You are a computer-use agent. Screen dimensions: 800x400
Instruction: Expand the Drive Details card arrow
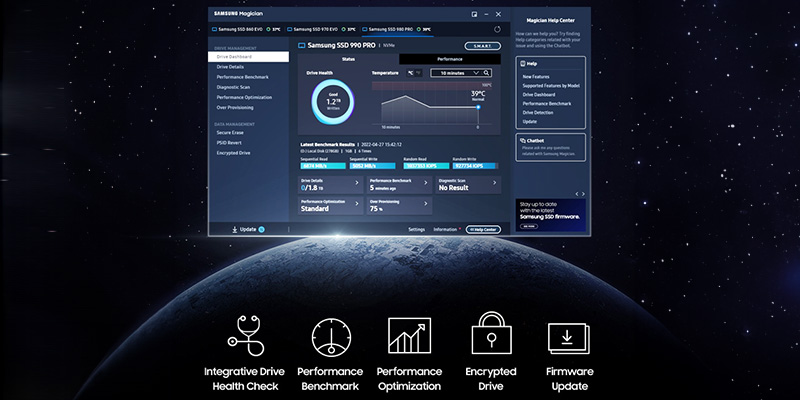[x=356, y=182]
